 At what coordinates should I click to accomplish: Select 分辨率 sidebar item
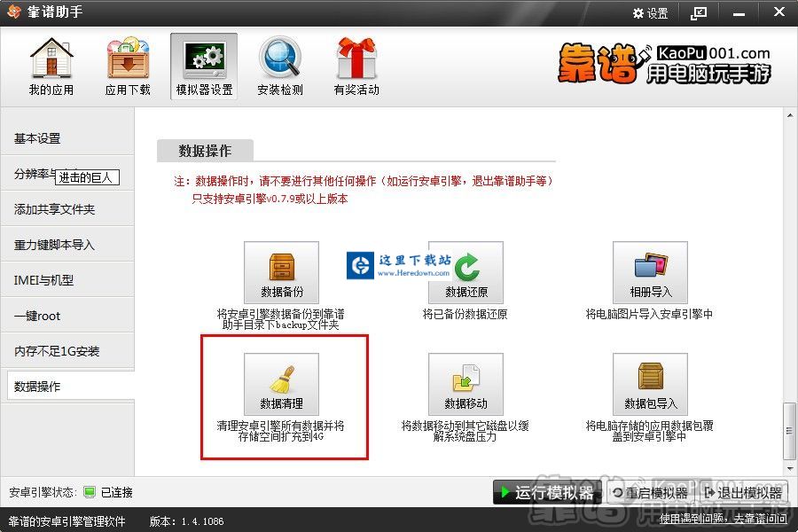67,174
